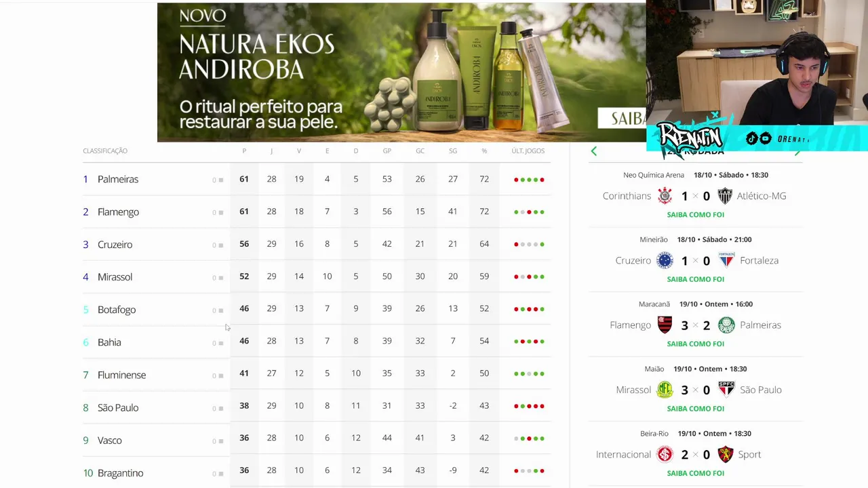The height and width of the screenshot is (488, 868).
Task: Open Saiba Como Foi for Cruzeiro x Fortaleza
Action: click(695, 279)
